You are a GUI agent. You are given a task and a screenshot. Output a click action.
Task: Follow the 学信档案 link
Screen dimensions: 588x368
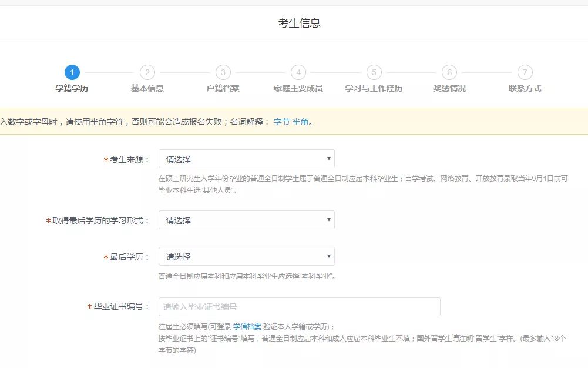(x=247, y=326)
